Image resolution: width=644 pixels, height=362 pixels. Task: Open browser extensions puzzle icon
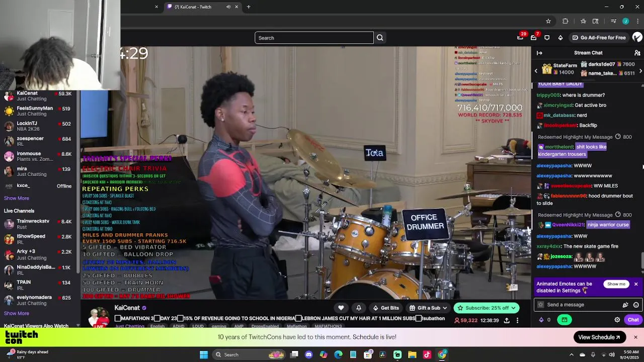(566, 21)
